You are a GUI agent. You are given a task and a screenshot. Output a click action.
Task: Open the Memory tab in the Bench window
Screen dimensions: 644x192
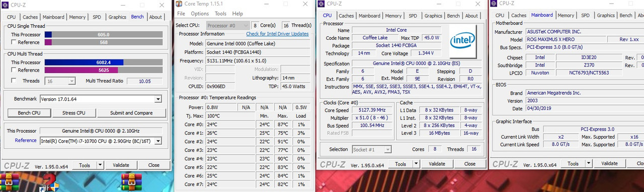point(77,17)
